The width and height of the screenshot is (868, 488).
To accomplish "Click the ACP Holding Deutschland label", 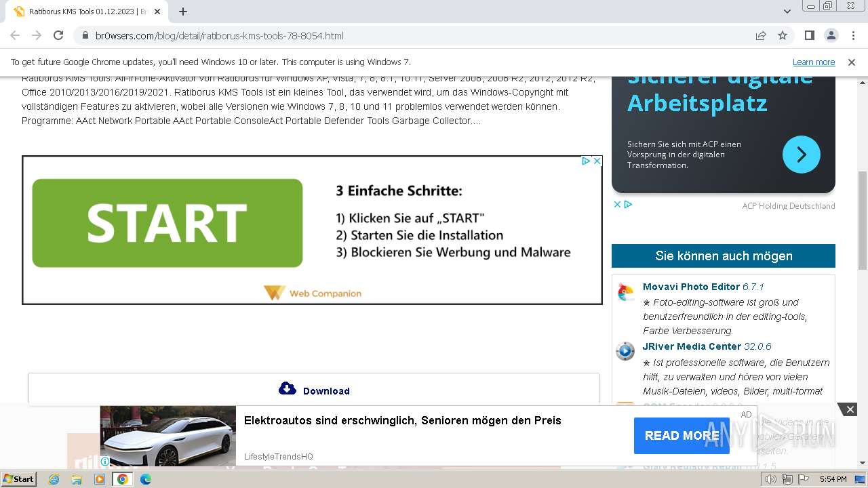I will (x=789, y=206).
